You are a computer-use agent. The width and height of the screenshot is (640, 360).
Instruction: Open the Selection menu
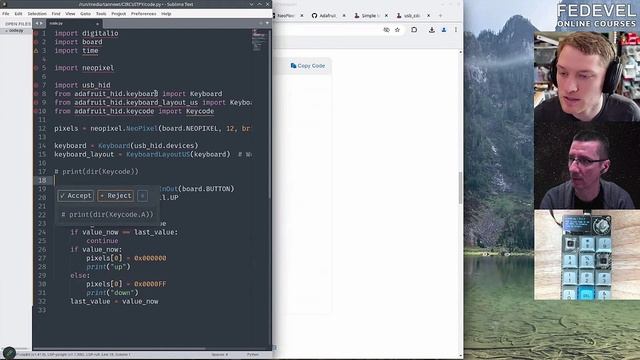click(x=37, y=13)
